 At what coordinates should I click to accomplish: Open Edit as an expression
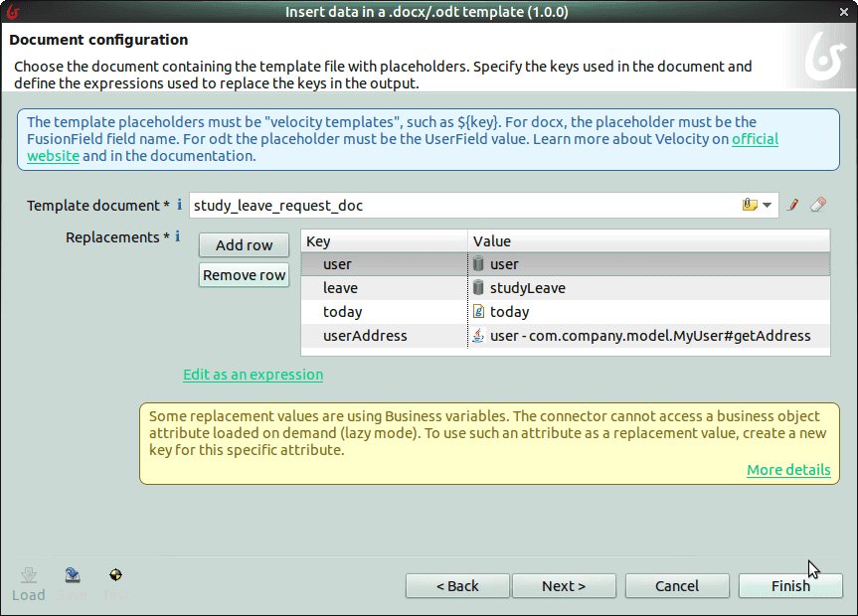coord(252,375)
